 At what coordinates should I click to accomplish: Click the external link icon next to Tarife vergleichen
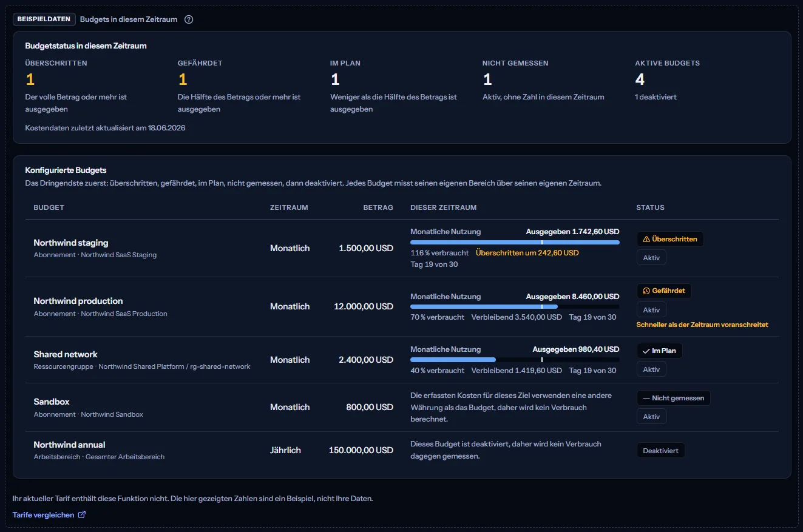pos(82,515)
